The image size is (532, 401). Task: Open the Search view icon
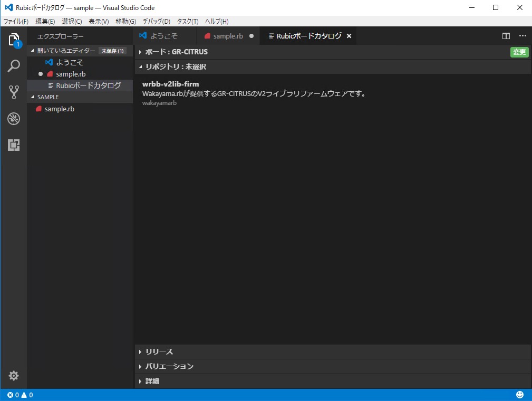pos(14,66)
